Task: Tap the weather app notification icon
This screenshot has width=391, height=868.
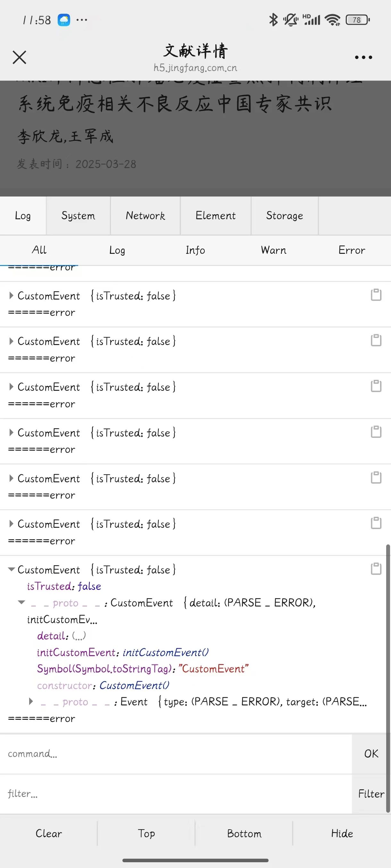Action: coord(64,20)
